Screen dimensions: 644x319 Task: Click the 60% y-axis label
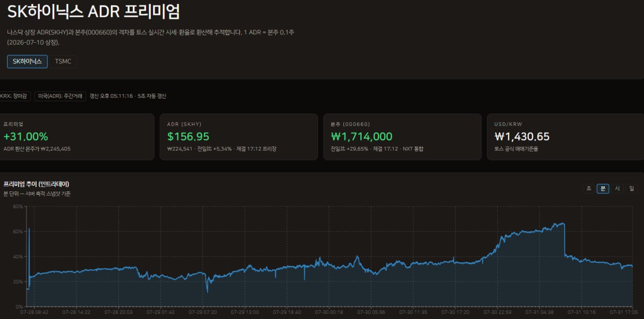(x=18, y=232)
